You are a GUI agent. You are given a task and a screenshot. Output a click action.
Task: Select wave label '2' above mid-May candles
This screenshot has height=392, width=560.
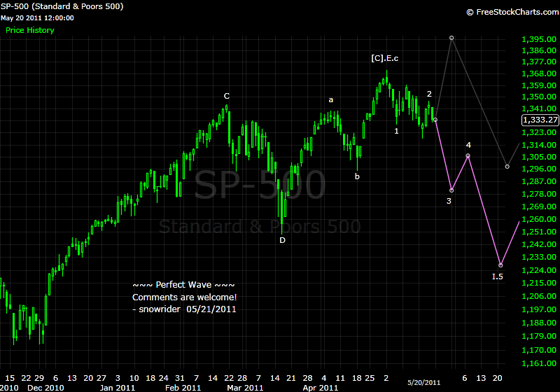pos(429,94)
